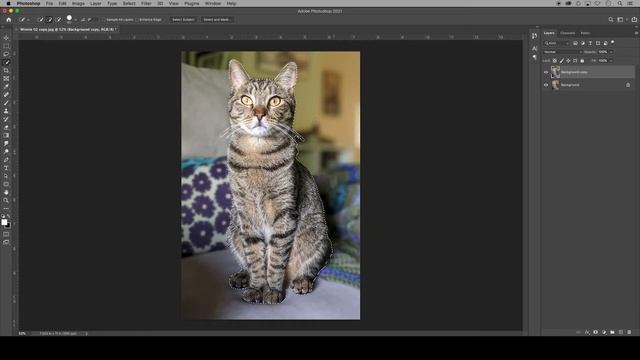640x360 pixels.
Task: Click the search icon in options bar
Action: [611, 20]
